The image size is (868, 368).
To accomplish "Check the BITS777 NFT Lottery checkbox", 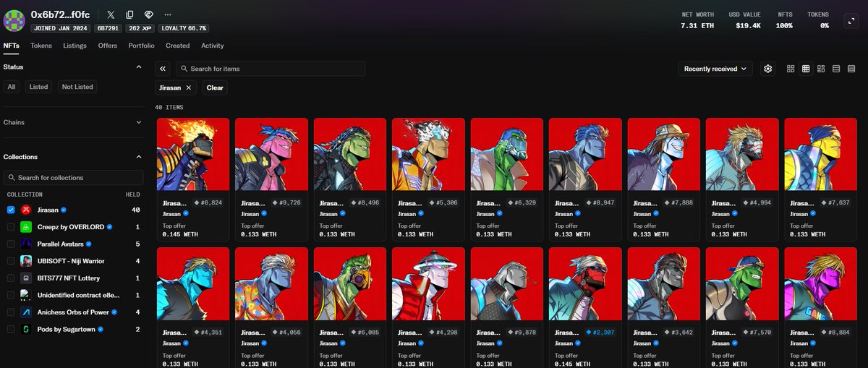I will click(x=10, y=278).
